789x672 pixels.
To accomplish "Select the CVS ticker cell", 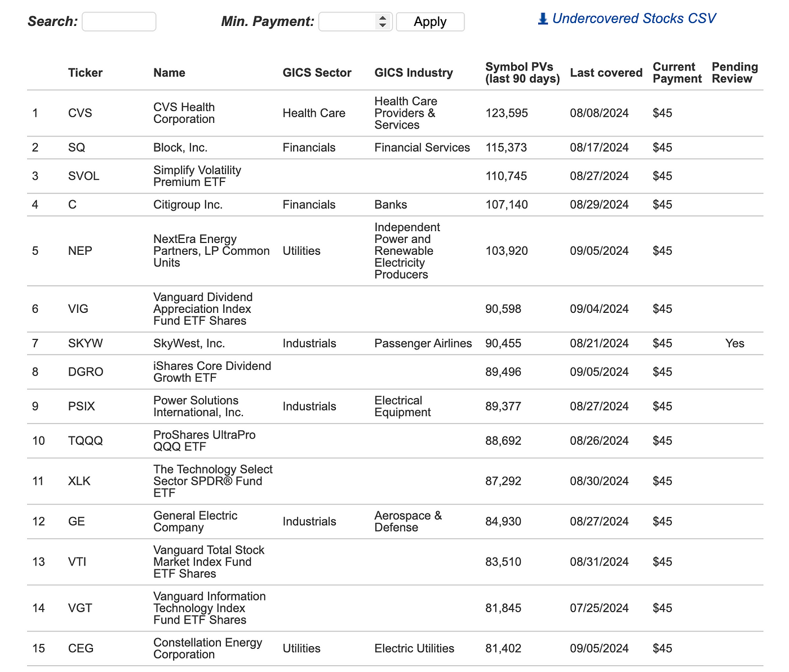I will 80,113.
